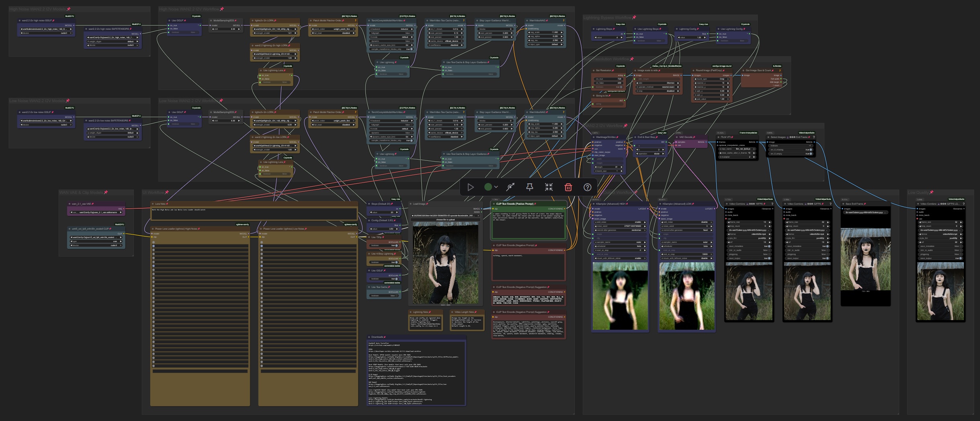This screenshot has height=421, width=980.
Task: Expand the color options chevron beside the green dot
Action: pos(496,187)
